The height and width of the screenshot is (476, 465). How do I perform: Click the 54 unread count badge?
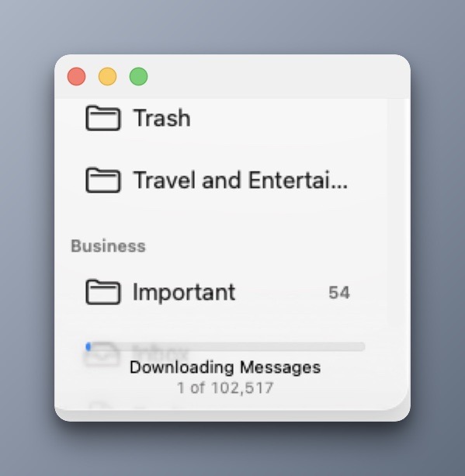[x=339, y=293]
